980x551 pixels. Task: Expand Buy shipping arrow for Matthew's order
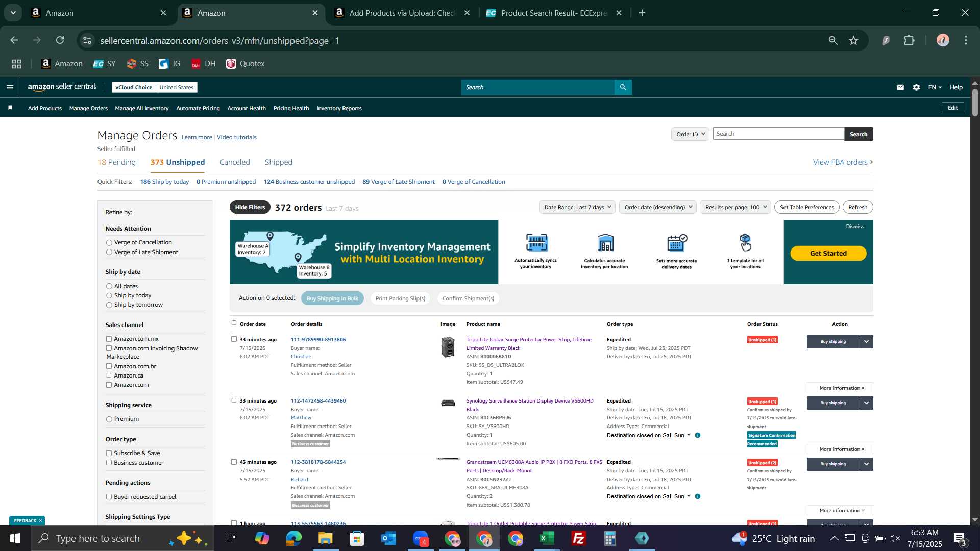pos(867,403)
